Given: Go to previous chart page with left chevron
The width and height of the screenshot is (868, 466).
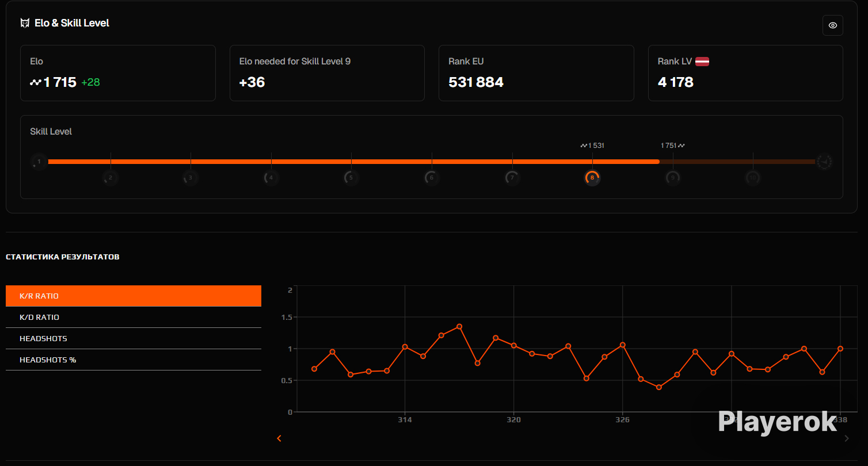Looking at the screenshot, I should [279, 438].
